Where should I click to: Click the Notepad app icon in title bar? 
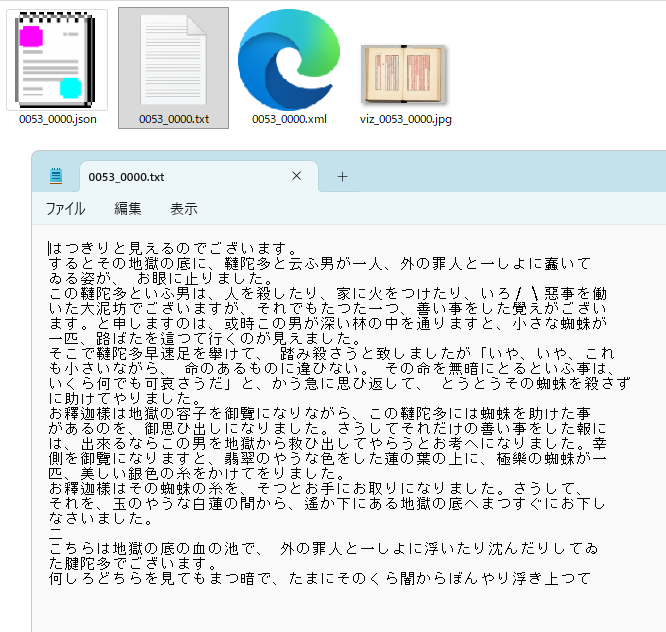point(56,176)
